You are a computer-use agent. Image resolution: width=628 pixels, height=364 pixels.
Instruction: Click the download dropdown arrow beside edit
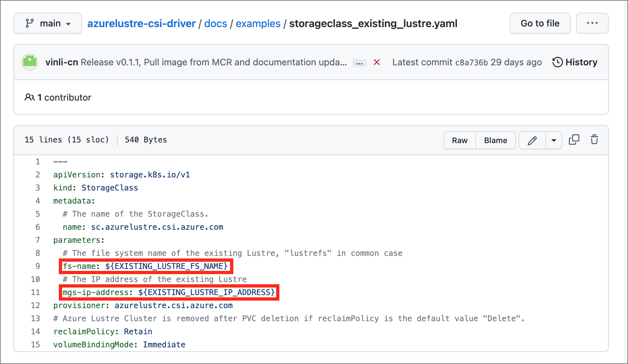coord(554,140)
